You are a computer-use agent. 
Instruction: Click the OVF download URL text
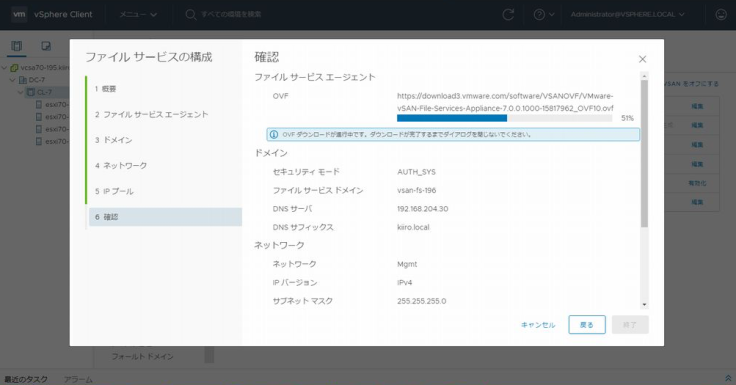click(505, 102)
